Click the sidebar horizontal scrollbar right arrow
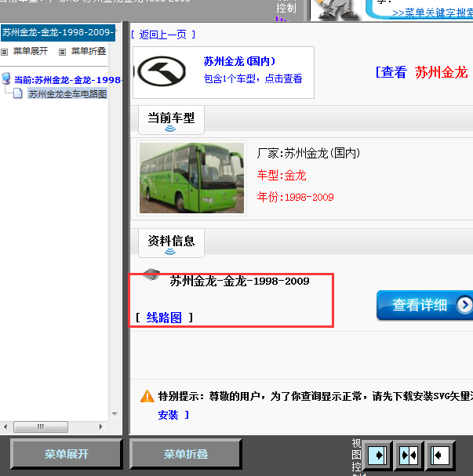 tap(100, 427)
